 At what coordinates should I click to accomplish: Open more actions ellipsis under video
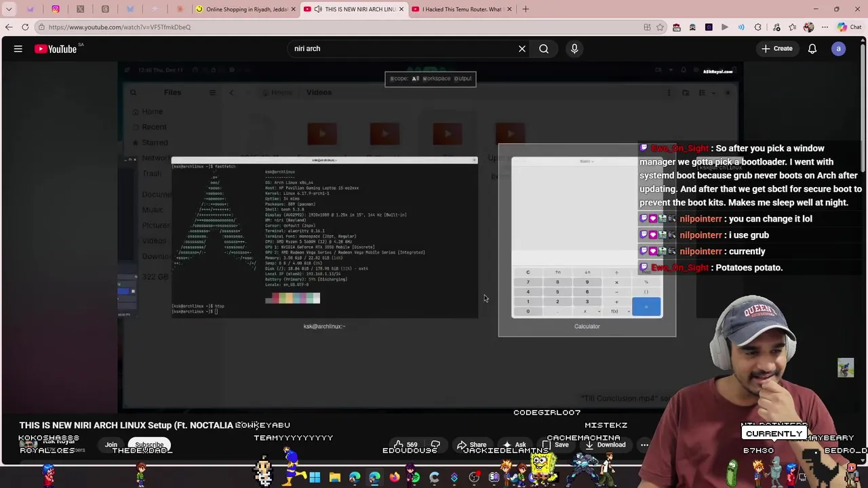coord(644,445)
